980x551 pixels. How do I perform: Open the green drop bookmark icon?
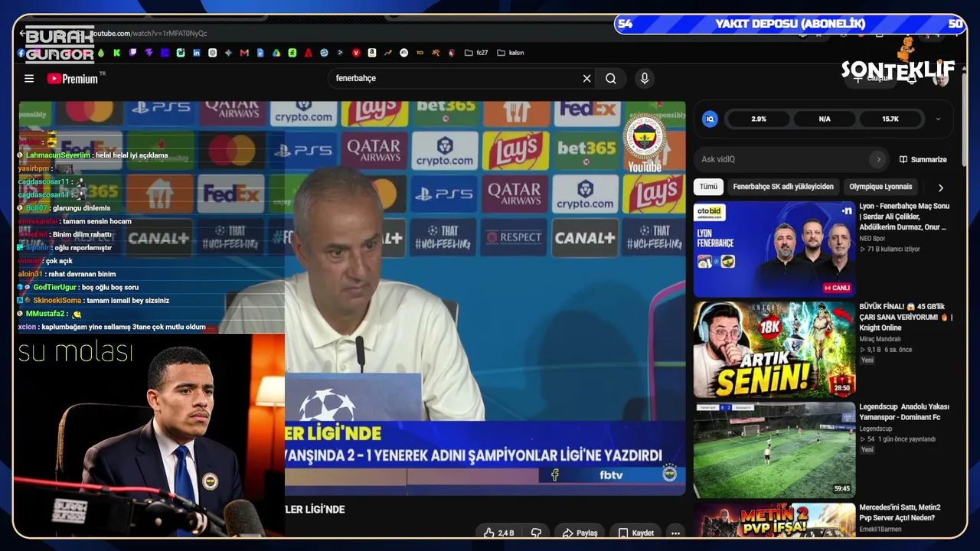(100, 53)
